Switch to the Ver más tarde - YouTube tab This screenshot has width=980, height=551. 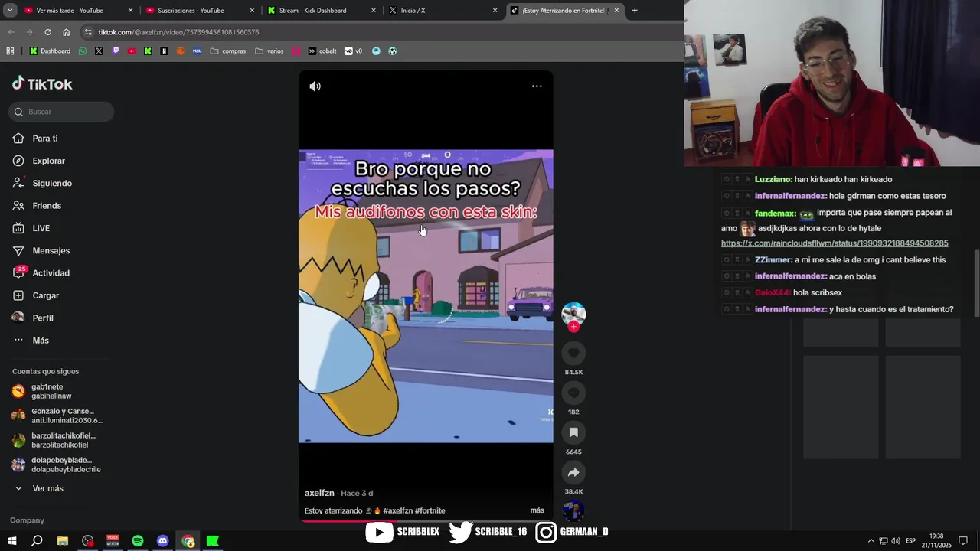point(79,11)
